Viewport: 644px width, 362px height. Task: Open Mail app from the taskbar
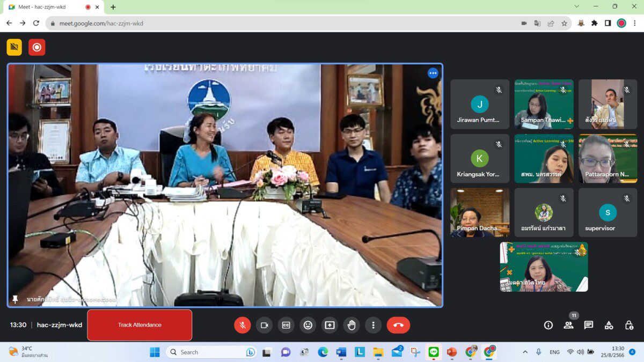[x=397, y=352]
